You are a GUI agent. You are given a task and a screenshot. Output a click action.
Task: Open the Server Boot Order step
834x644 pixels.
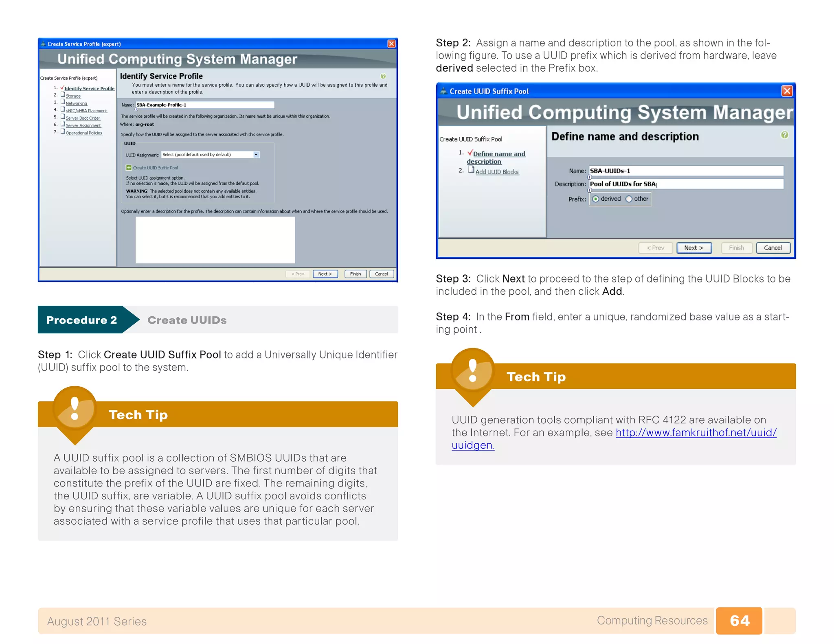coord(83,118)
